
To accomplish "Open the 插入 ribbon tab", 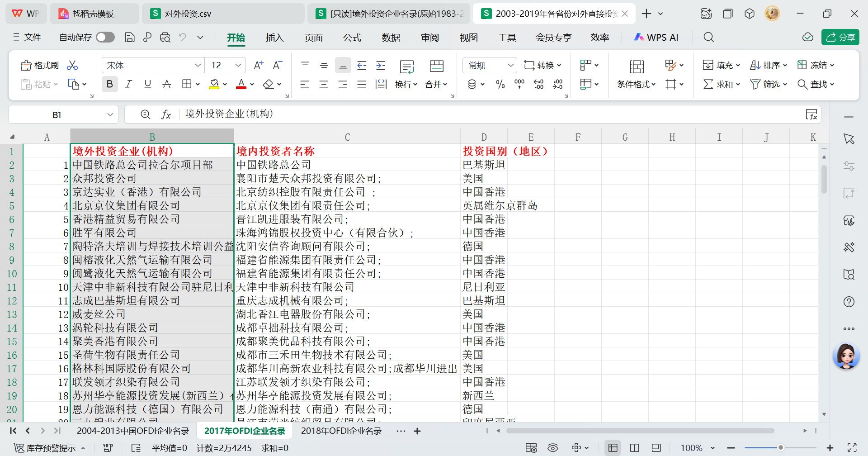I will 274,38.
